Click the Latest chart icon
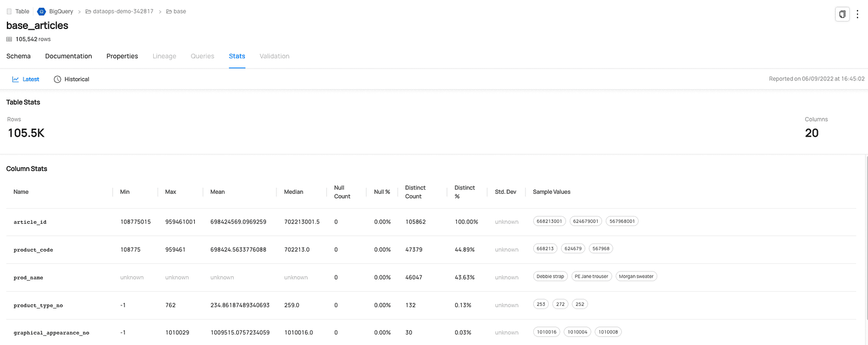This screenshot has height=345, width=868. pyautogui.click(x=15, y=79)
